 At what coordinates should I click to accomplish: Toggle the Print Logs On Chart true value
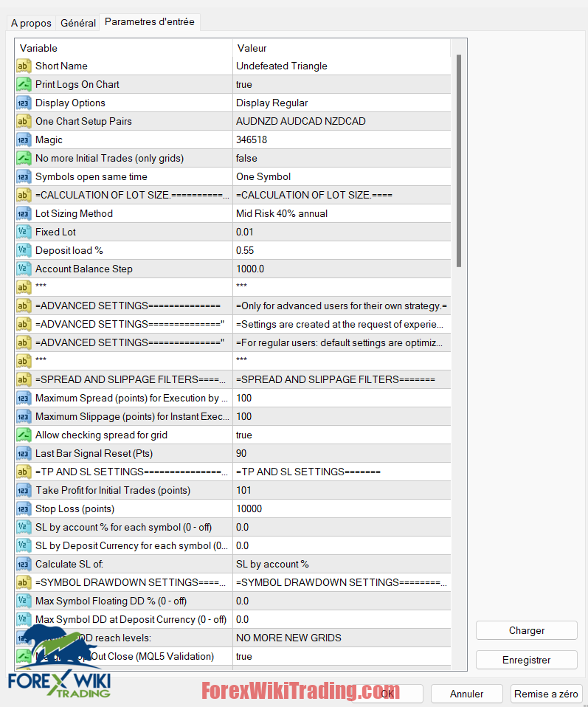tap(342, 84)
